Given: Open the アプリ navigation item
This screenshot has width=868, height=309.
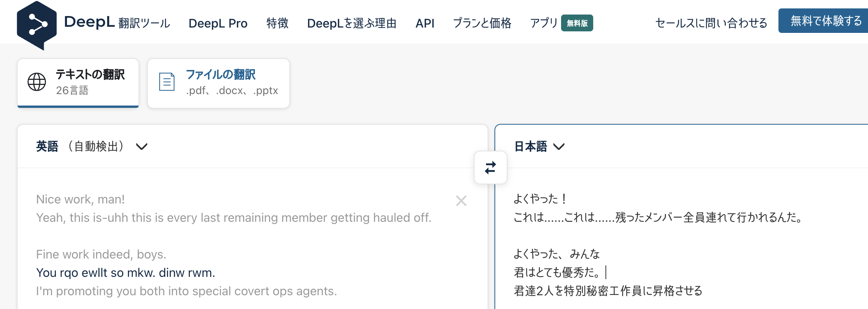Looking at the screenshot, I should point(544,23).
